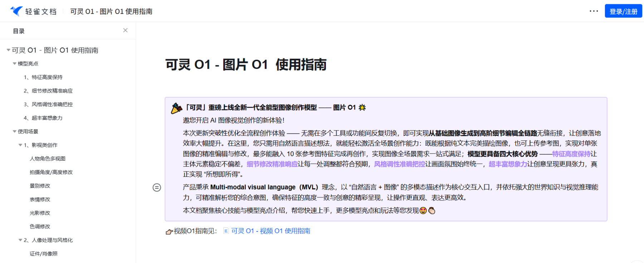Click the sparkle emoji after 图片 O1
The image size is (644, 263).
(362, 108)
